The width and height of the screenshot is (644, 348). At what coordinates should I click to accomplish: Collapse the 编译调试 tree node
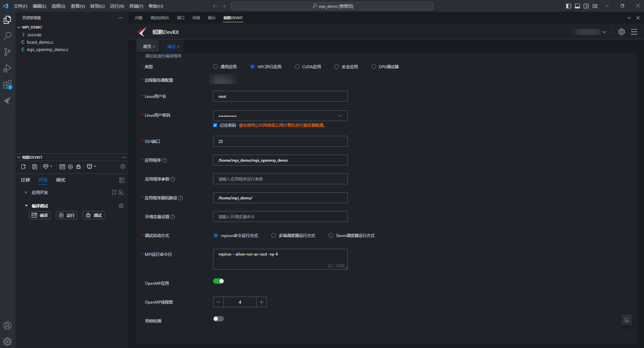26,206
